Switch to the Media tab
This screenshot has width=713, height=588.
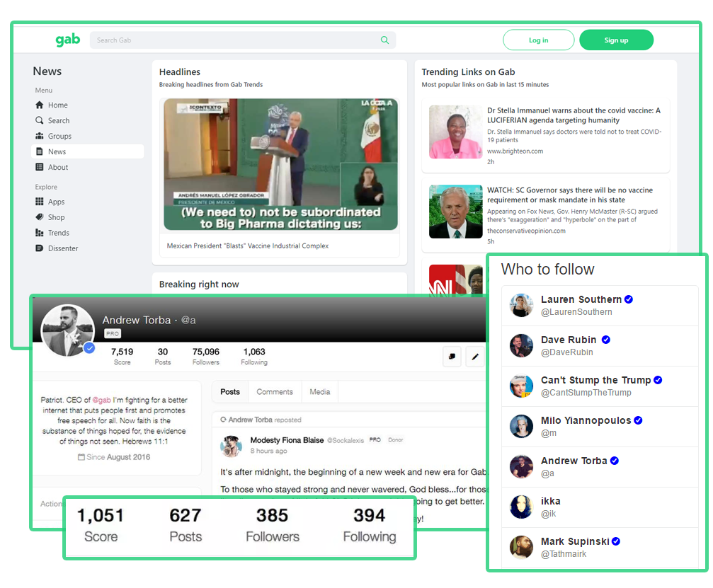(319, 392)
